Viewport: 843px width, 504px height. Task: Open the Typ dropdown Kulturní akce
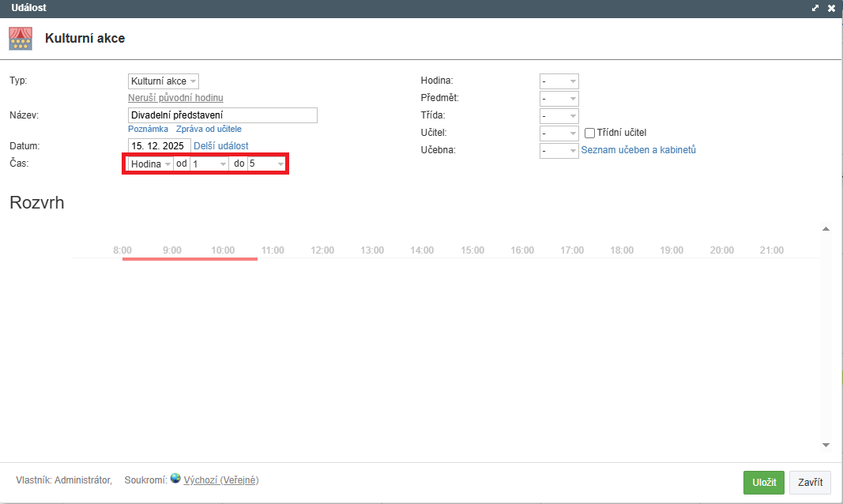(164, 81)
